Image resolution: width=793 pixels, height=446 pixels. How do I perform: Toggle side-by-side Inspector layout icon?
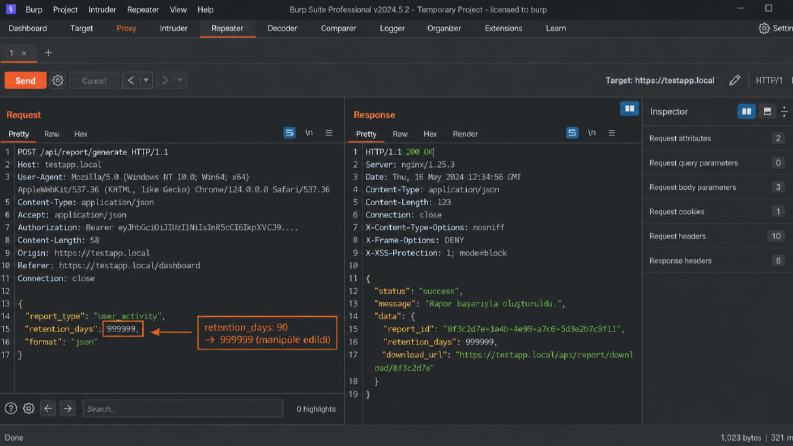point(746,111)
